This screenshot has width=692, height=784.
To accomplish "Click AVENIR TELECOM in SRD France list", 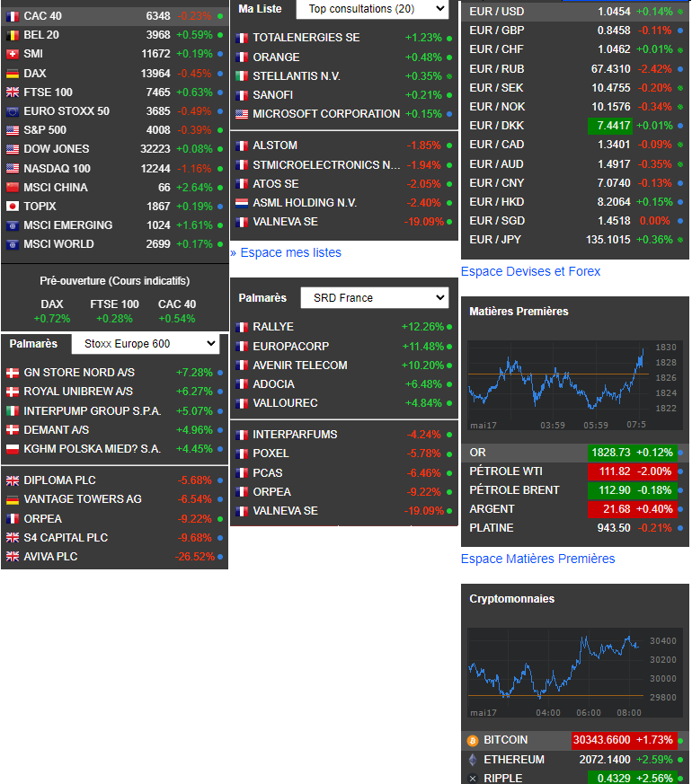I will pyautogui.click(x=299, y=366).
